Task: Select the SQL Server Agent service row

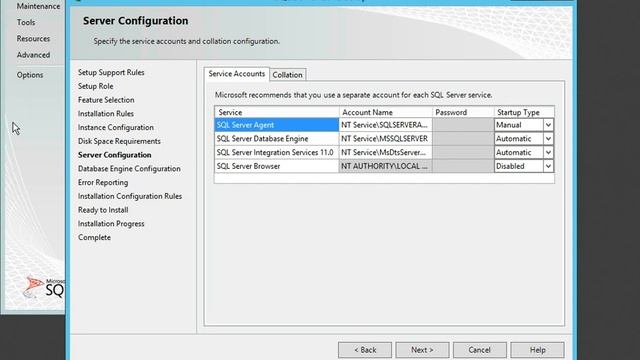Action: 276,125
